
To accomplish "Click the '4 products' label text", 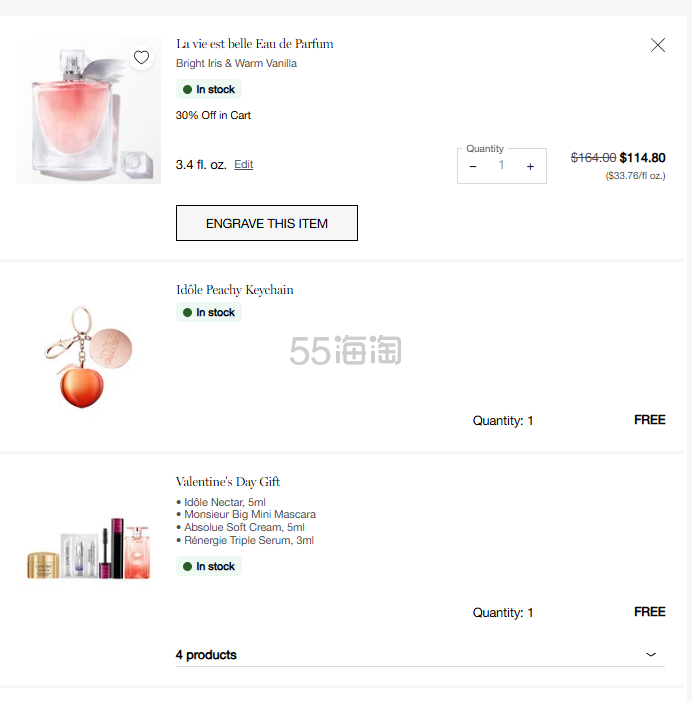I will (206, 655).
